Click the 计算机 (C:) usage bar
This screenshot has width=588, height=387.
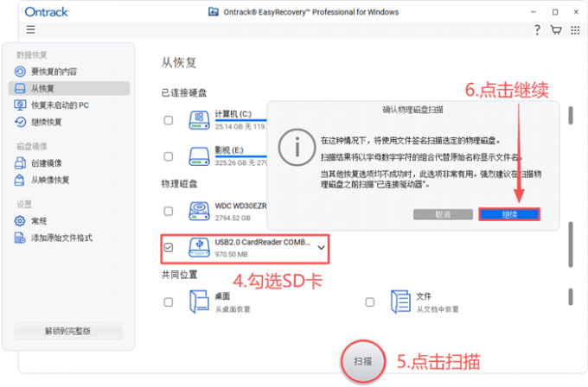(240, 120)
